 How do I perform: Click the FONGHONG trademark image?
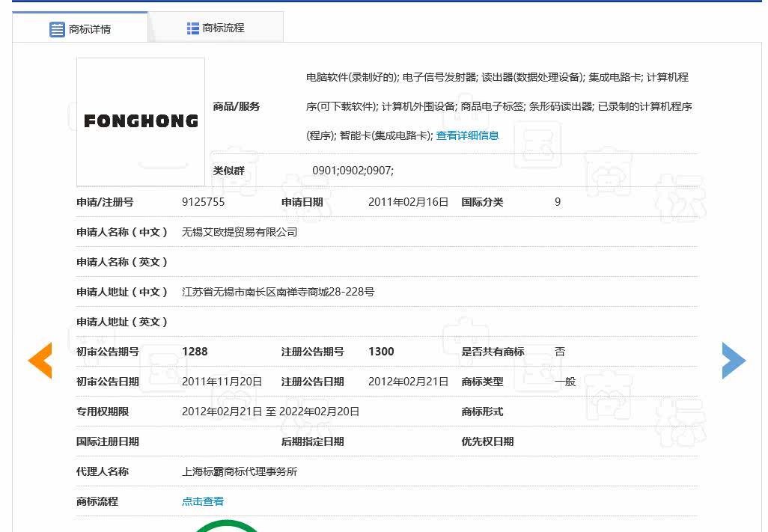141,121
